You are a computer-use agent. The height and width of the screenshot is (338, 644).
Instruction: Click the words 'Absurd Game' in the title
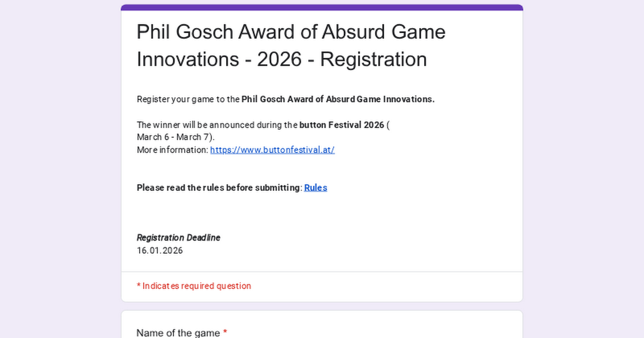383,32
